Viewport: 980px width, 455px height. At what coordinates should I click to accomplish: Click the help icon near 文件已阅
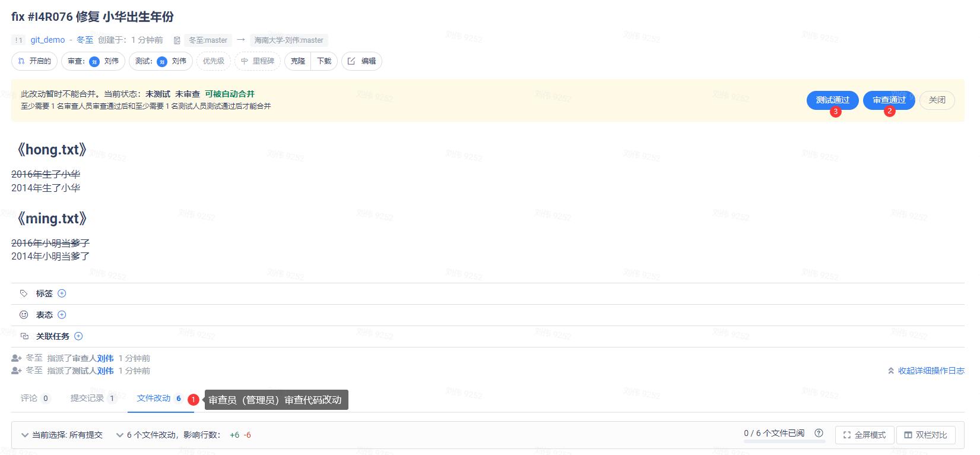[x=819, y=433]
